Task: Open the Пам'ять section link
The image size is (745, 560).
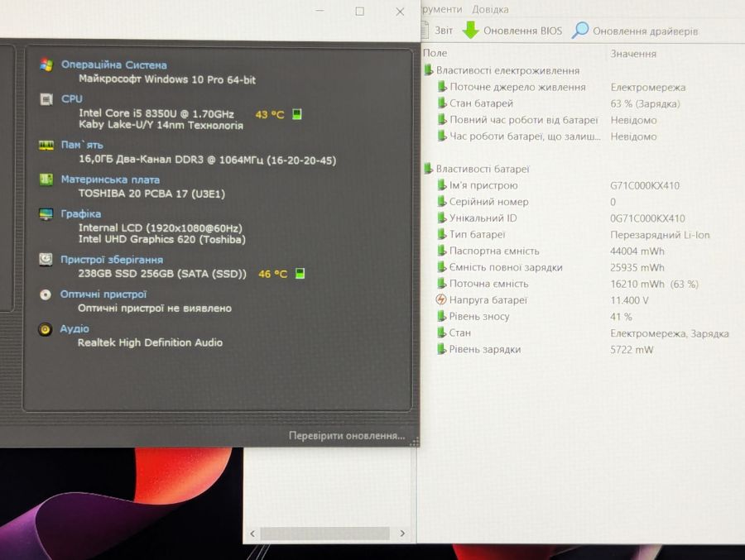Action: click(x=82, y=145)
